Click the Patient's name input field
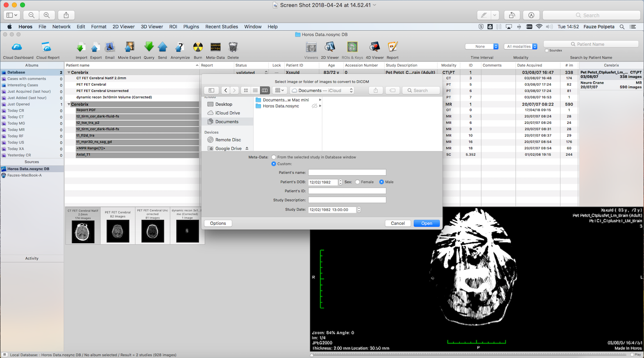The image size is (644, 358). click(x=347, y=173)
